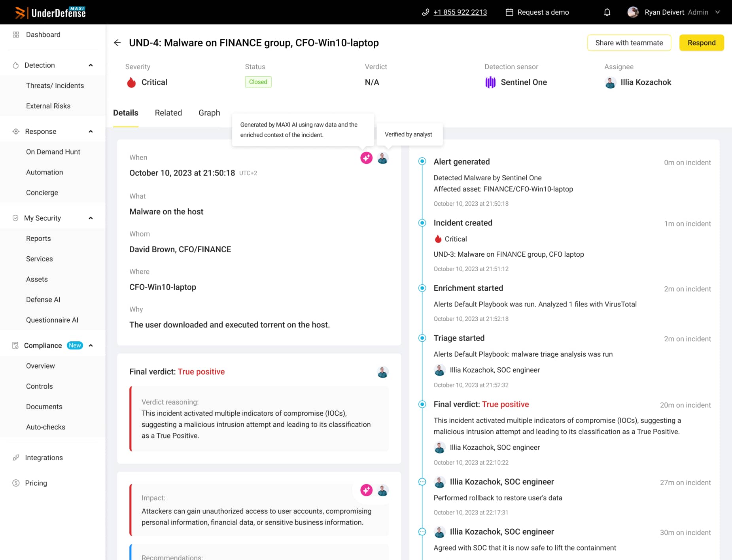Click the +1 855 922 2213 phone link
Viewport: 732px width, 560px height.
[460, 12]
